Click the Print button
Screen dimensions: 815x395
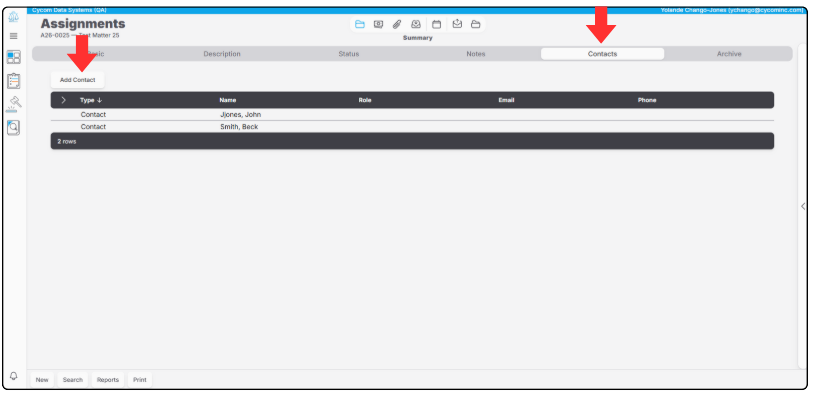pyautogui.click(x=140, y=380)
